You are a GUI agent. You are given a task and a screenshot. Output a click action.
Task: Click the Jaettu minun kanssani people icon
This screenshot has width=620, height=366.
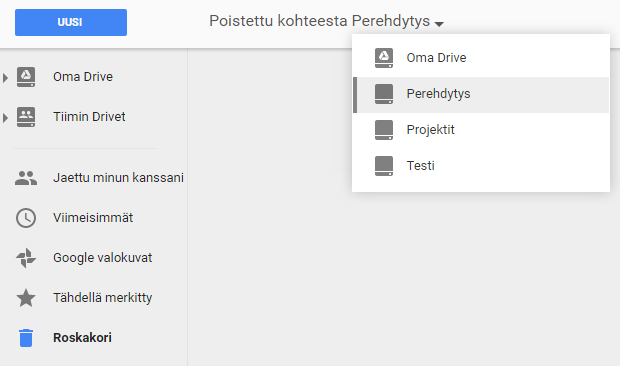(x=26, y=178)
